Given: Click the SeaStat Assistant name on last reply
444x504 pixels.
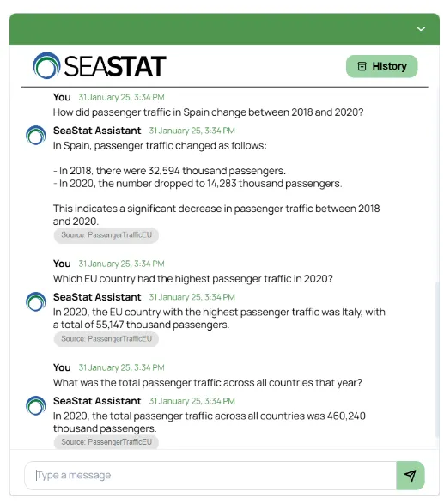Looking at the screenshot, I should [97, 401].
